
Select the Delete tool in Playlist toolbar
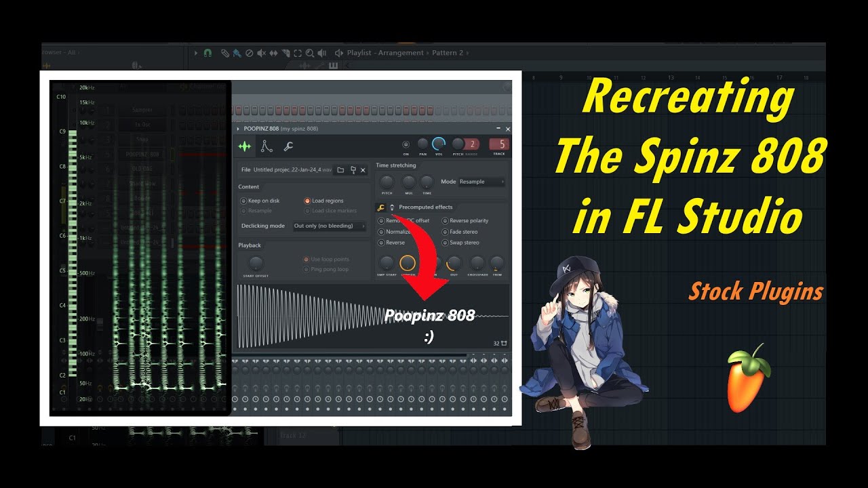(249, 53)
